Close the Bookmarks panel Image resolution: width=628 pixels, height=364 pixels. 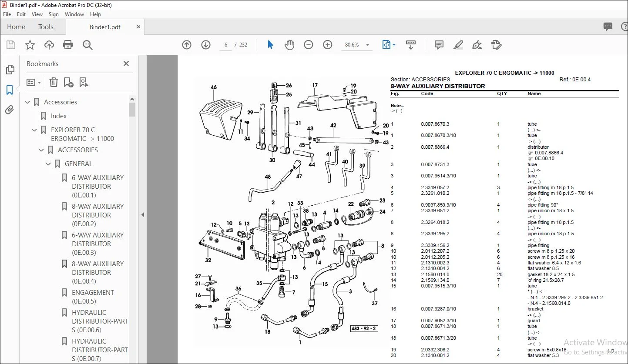pos(126,63)
